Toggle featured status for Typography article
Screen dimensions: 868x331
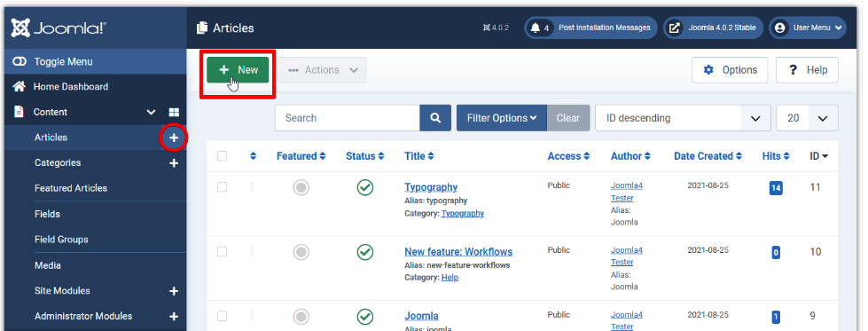pyautogui.click(x=301, y=188)
